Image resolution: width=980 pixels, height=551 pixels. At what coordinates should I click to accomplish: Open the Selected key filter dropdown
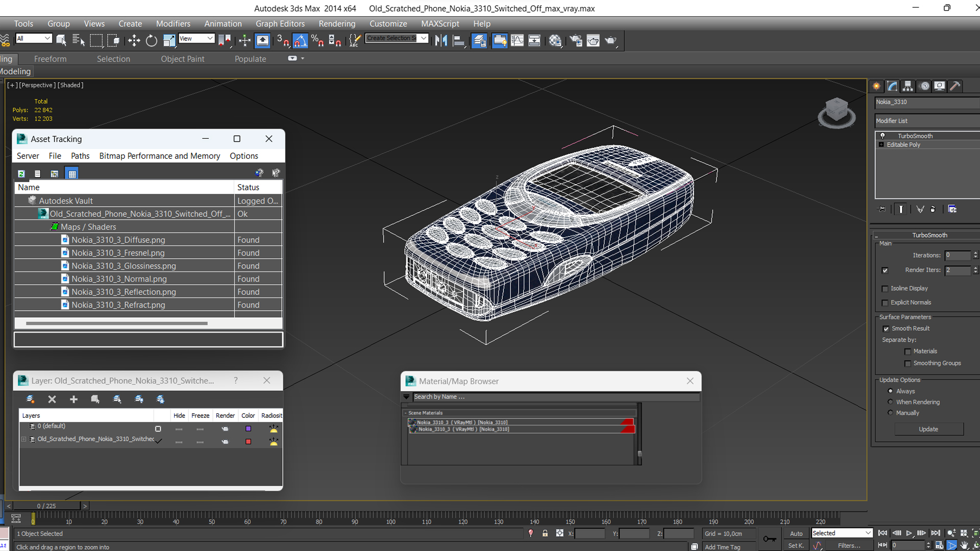842,533
